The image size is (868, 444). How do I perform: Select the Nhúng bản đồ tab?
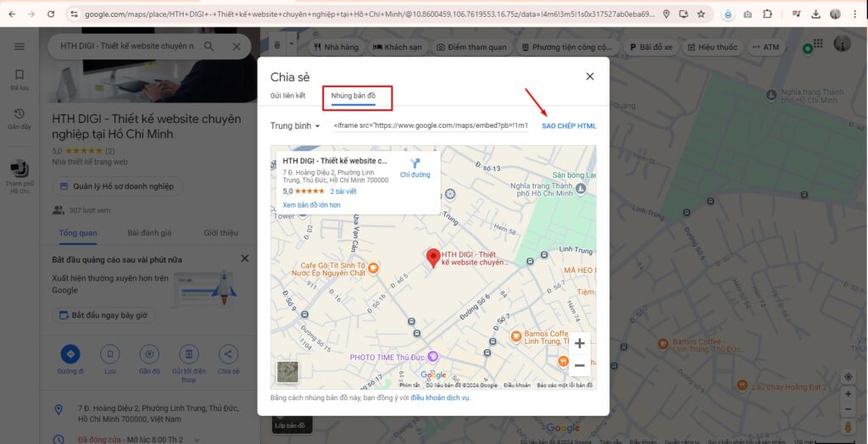353,96
